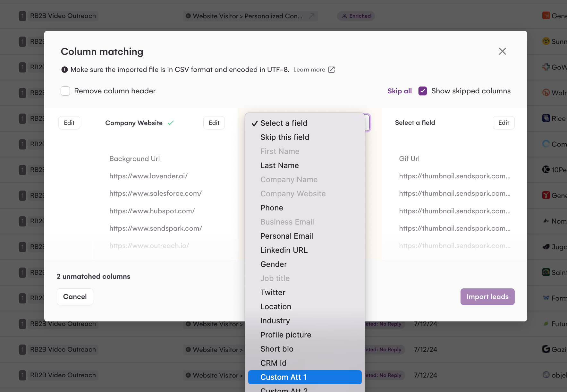Click the GoW company logo icon

pyautogui.click(x=546, y=67)
